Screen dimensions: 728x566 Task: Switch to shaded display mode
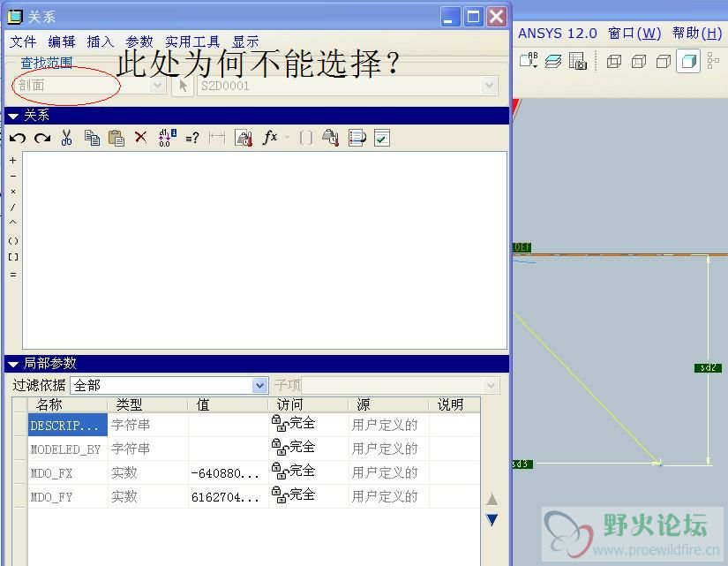(688, 61)
